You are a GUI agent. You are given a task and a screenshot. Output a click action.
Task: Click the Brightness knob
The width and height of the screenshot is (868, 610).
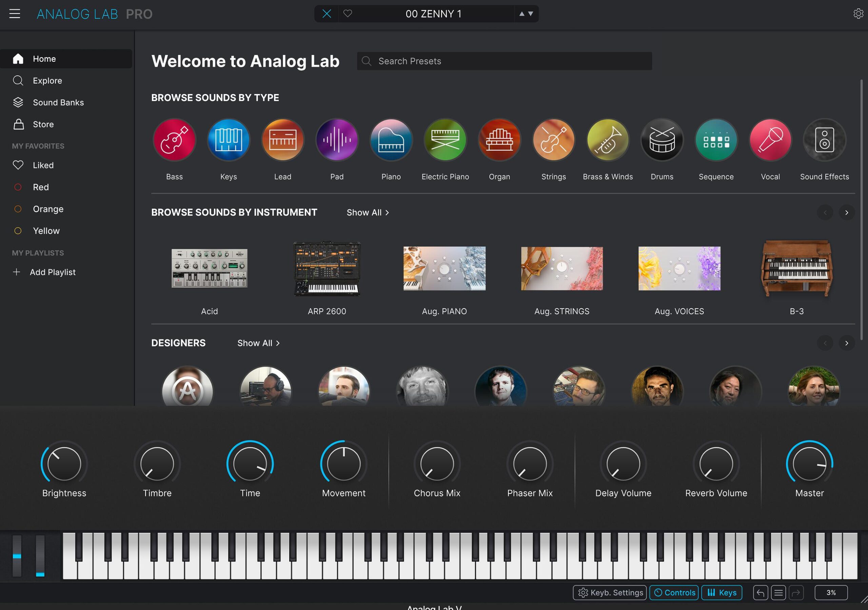click(64, 464)
